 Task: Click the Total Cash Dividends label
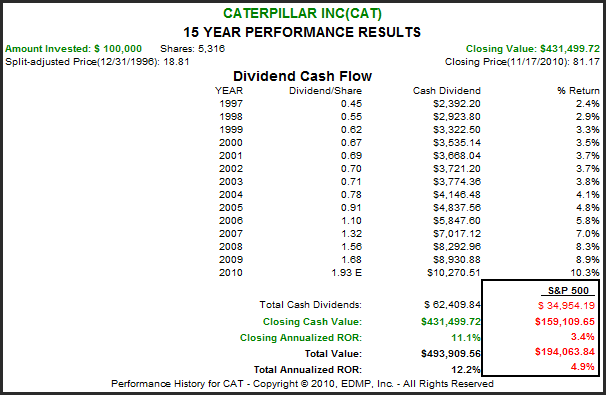click(310, 305)
